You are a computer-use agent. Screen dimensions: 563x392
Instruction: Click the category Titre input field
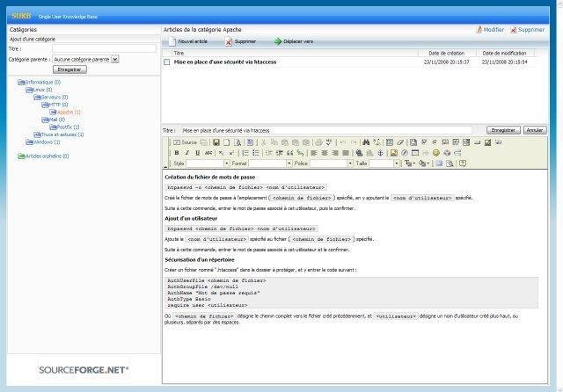[x=104, y=48]
